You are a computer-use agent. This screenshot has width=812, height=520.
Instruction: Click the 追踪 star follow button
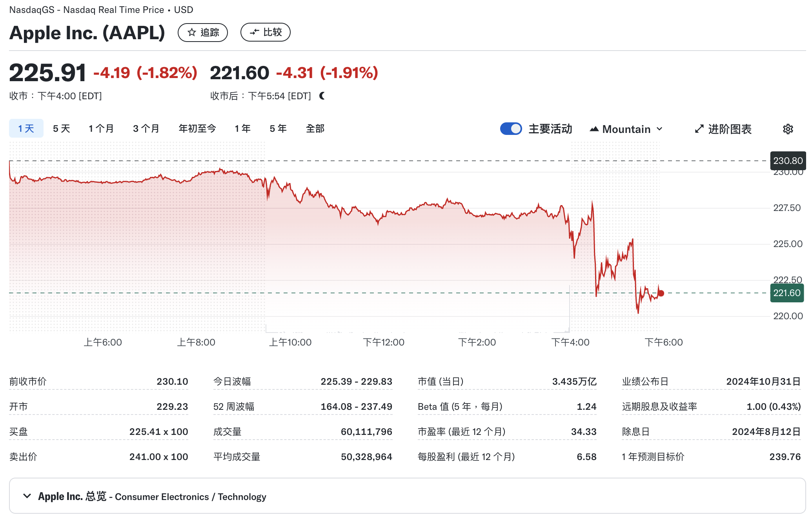tap(203, 32)
